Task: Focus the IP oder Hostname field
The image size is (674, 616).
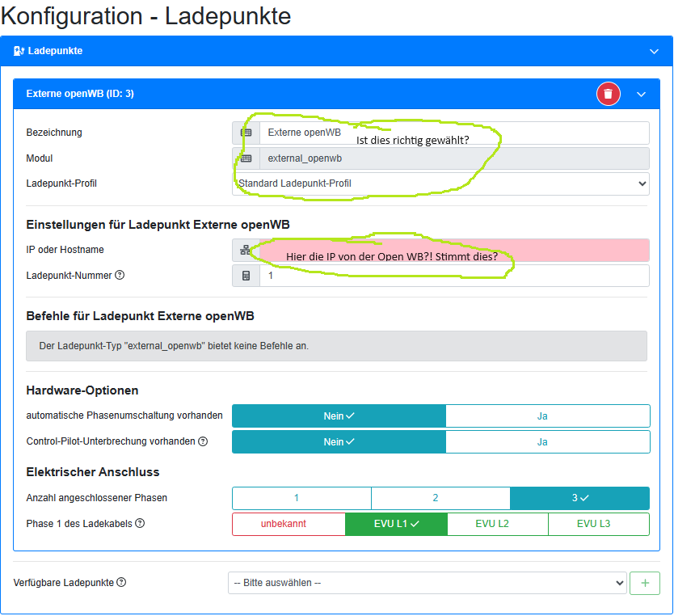Action: coord(454,250)
